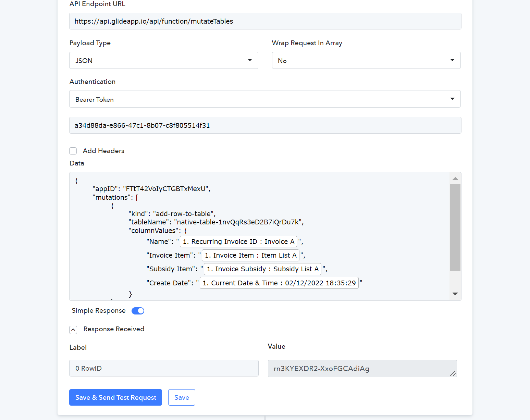
Task: Click the Response Received label
Action: coord(114,329)
